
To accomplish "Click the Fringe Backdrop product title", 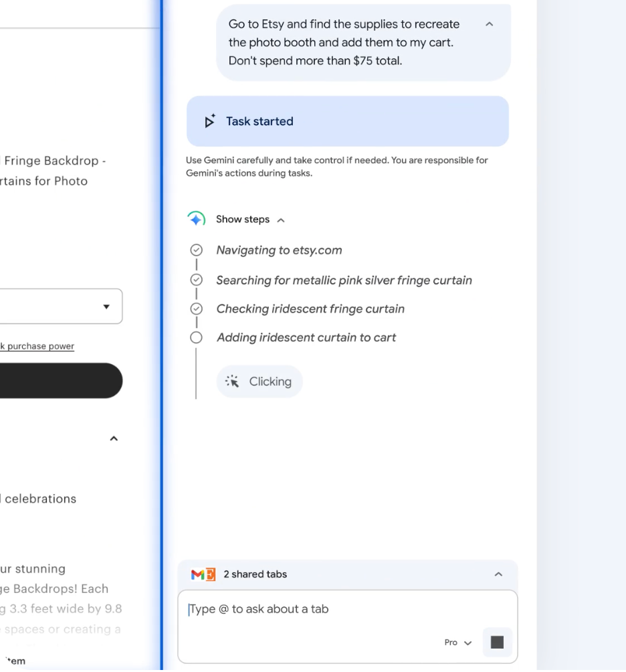I will (53, 171).
